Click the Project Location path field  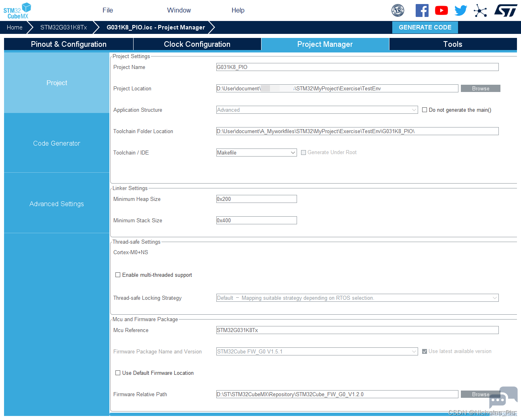[337, 88]
